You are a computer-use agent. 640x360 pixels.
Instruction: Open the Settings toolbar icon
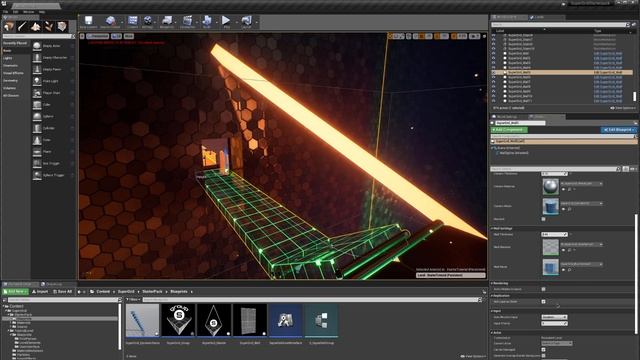coord(148,20)
